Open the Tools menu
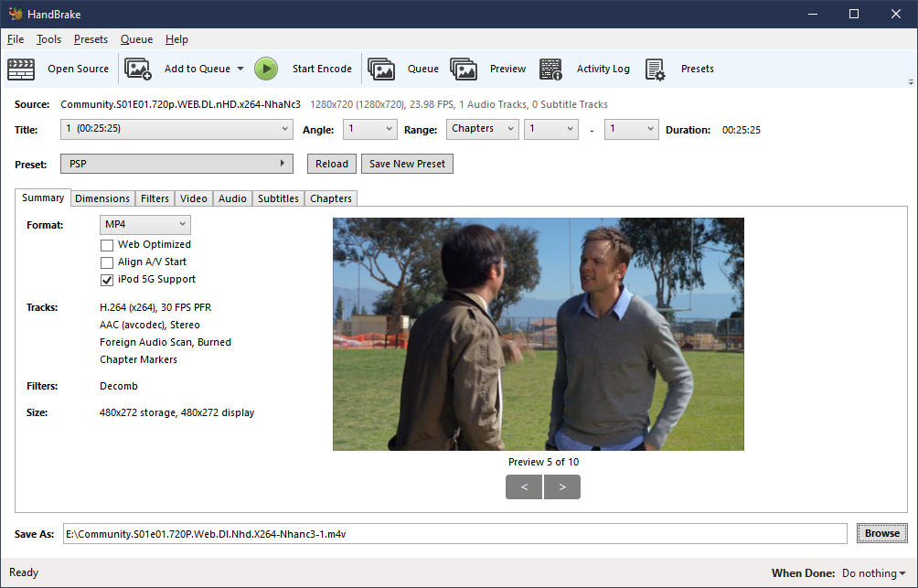 click(x=48, y=39)
